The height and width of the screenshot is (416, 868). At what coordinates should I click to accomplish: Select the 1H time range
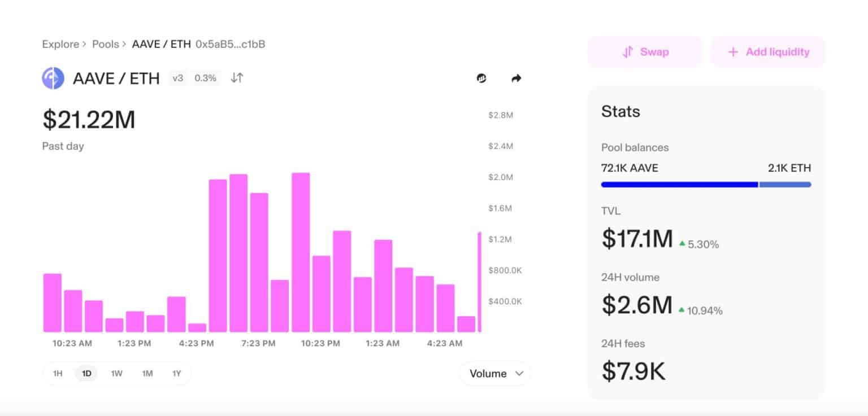pos(58,374)
